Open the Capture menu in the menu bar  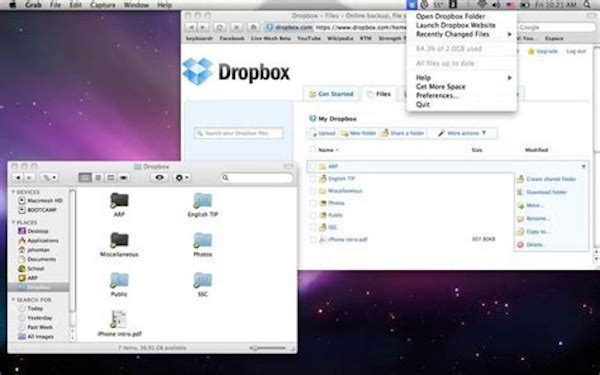[103, 5]
